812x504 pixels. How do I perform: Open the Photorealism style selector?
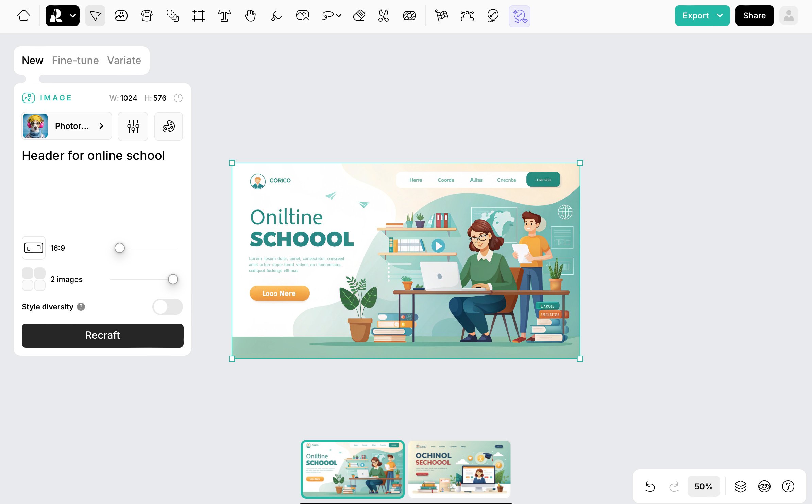click(x=67, y=126)
